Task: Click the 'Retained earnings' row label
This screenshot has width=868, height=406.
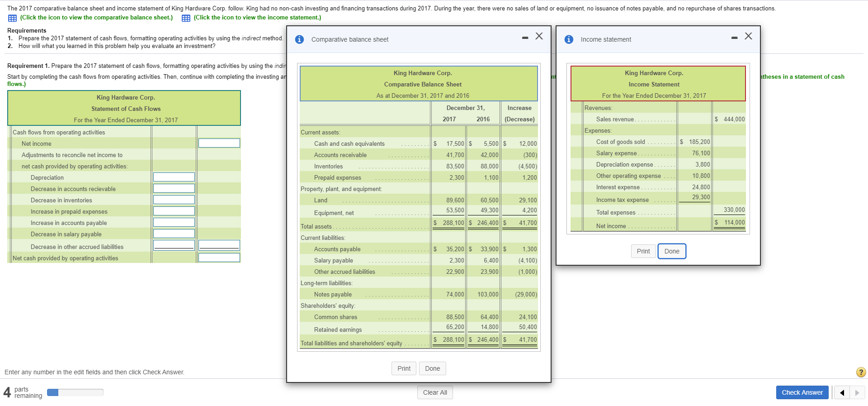Action: coord(338,330)
